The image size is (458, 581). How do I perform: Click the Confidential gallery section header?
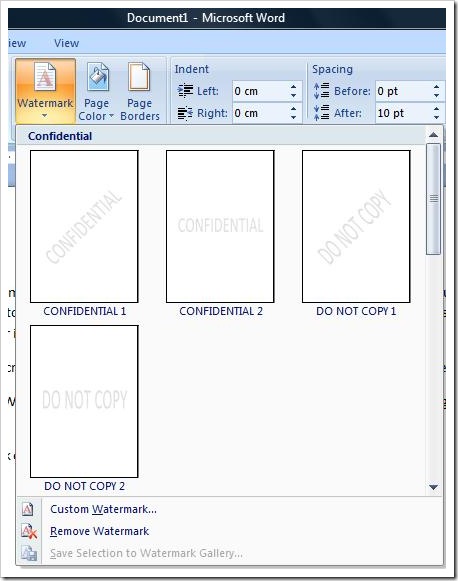coord(60,136)
